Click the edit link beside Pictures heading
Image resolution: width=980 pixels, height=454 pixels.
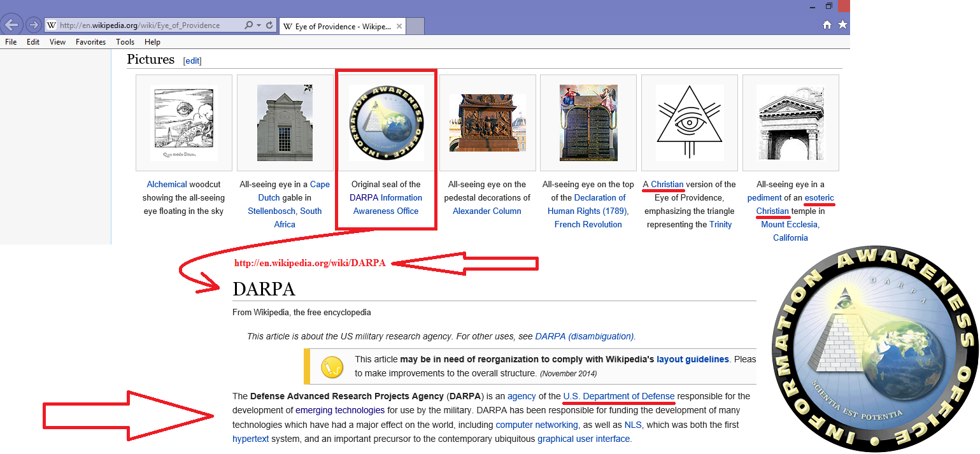192,61
